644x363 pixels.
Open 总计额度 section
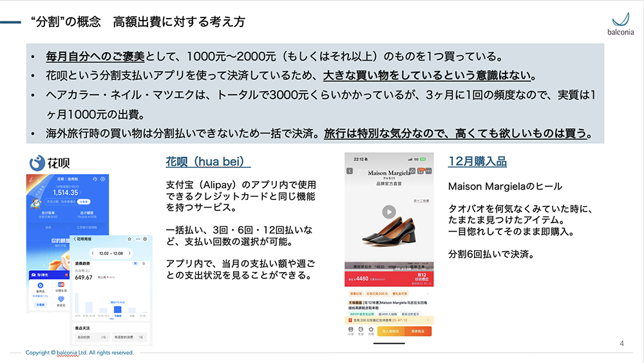(x=87, y=214)
